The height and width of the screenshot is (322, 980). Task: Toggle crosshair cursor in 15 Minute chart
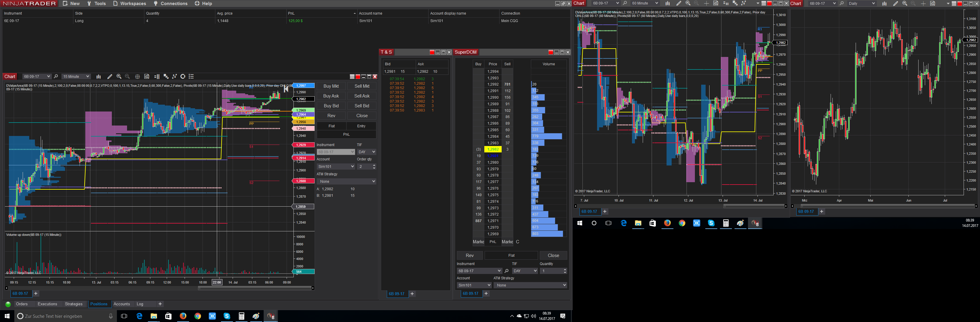click(137, 76)
